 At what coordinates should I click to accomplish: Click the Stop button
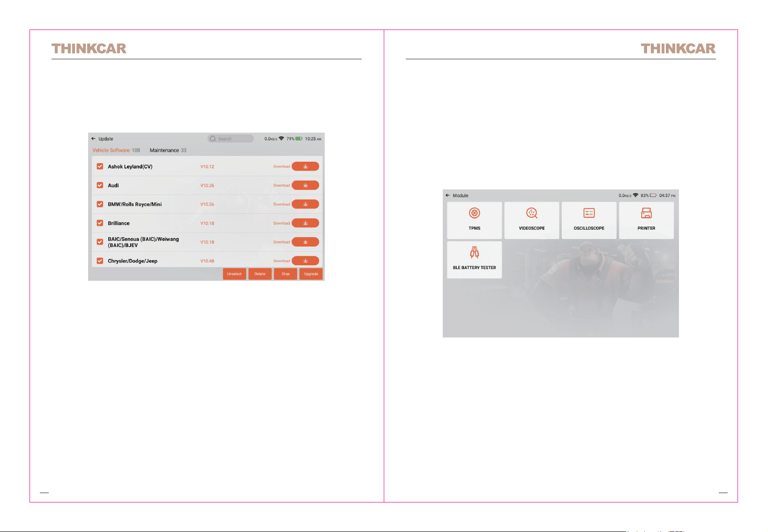(285, 274)
